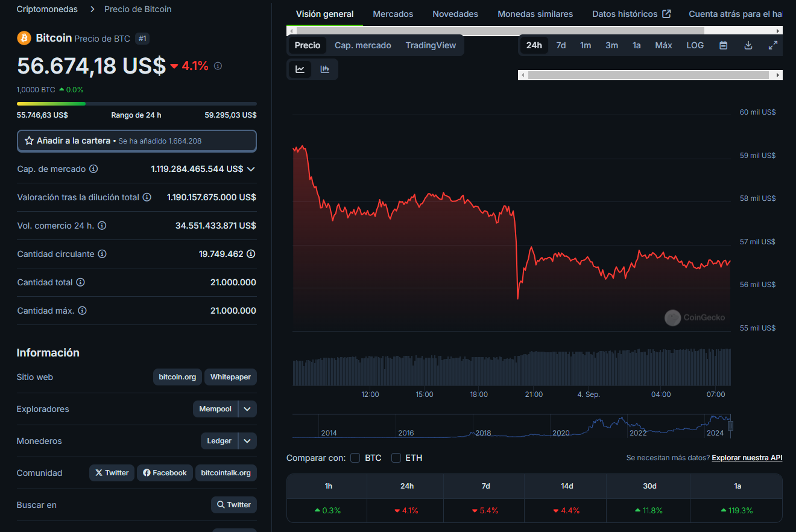Viewport: 796px width, 532px height.
Task: Select the candlestick chart view icon
Action: (324, 69)
